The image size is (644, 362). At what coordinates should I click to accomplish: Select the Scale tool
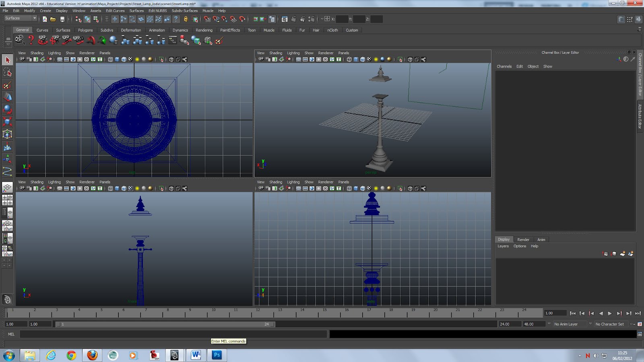pyautogui.click(x=7, y=121)
